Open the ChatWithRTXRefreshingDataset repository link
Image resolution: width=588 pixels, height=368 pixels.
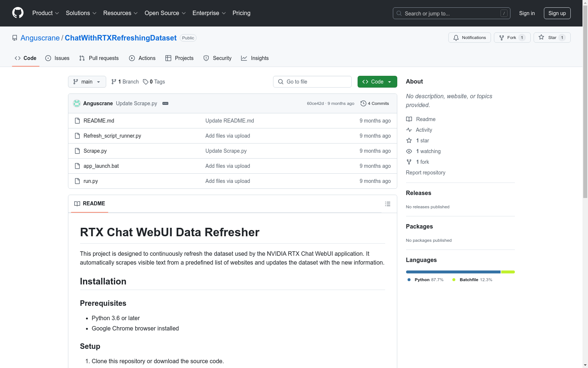121,38
